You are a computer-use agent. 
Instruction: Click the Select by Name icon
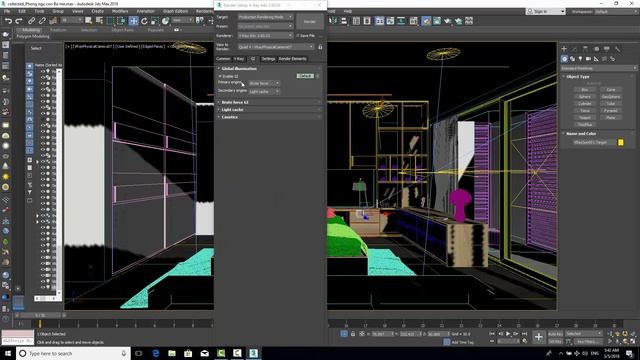pyautogui.click(x=99, y=20)
